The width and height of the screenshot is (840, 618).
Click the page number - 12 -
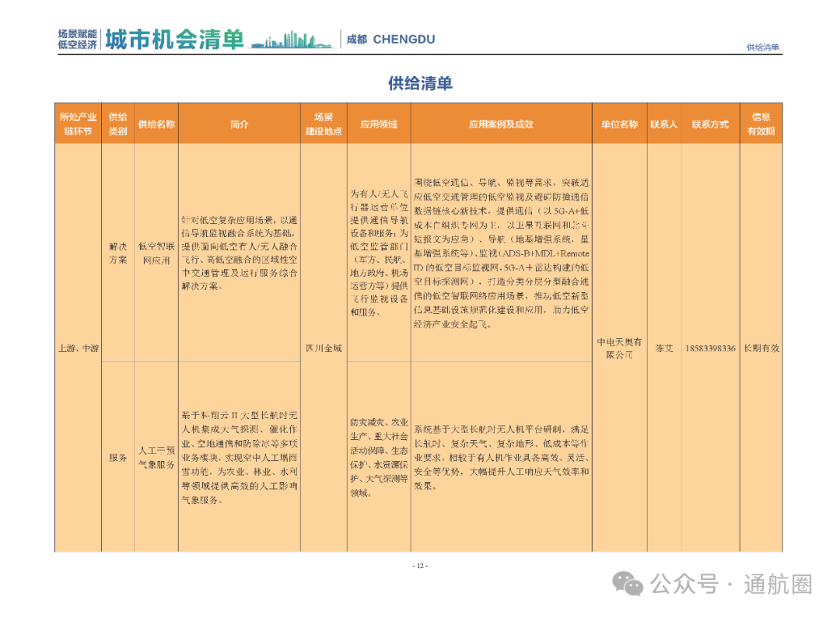(x=420, y=566)
